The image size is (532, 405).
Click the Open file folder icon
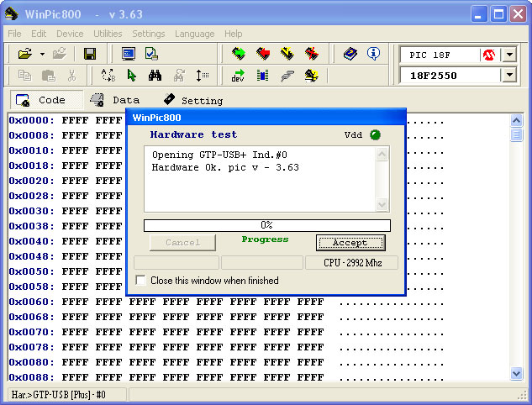click(x=25, y=54)
